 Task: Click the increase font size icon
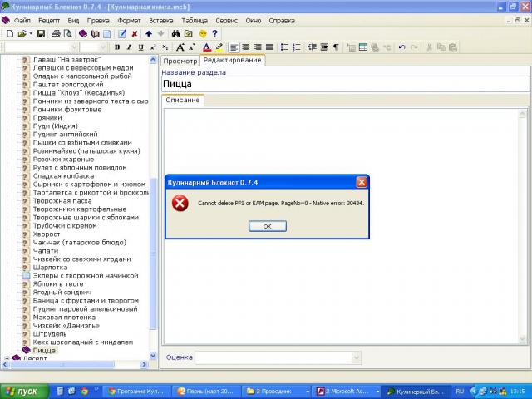[180, 47]
